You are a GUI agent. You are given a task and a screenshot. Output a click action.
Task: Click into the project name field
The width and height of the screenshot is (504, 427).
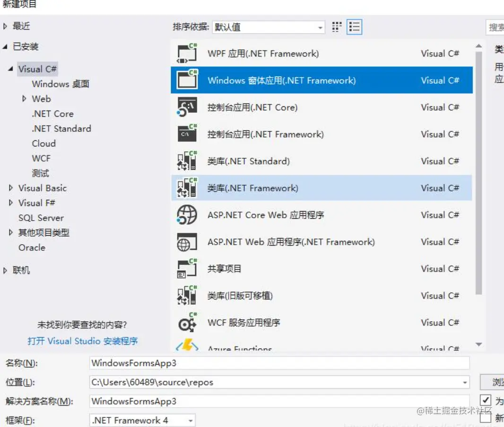279,363
